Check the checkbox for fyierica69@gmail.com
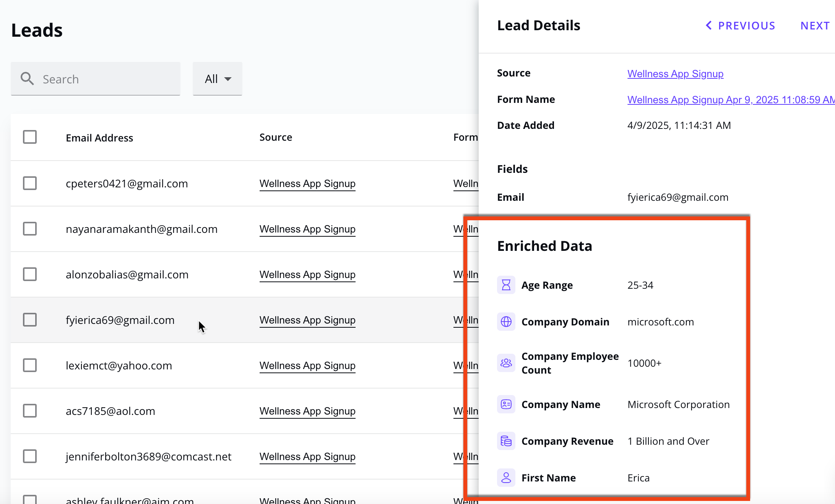Viewport: 835px width, 504px height. pyautogui.click(x=30, y=320)
